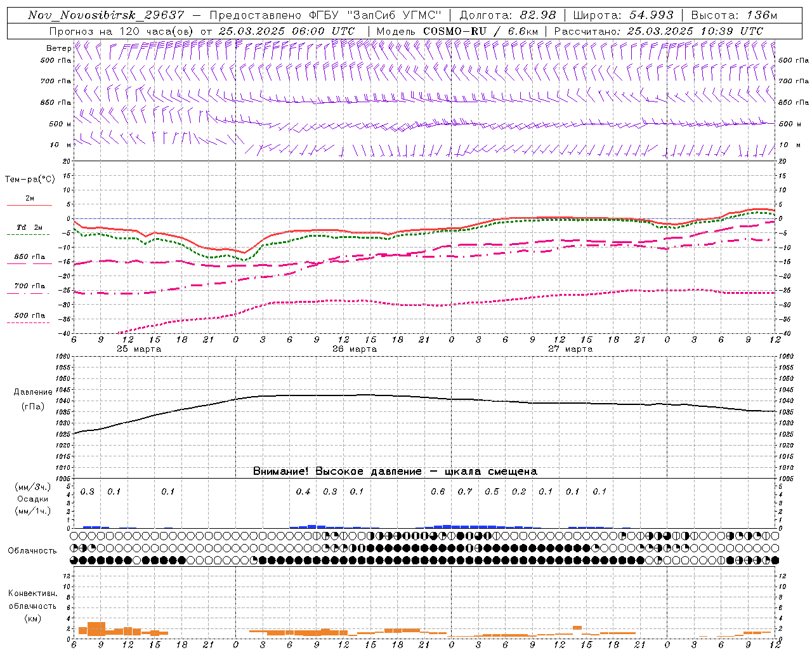Click the 0.5 precipitation value
812x650 pixels.
point(492,492)
